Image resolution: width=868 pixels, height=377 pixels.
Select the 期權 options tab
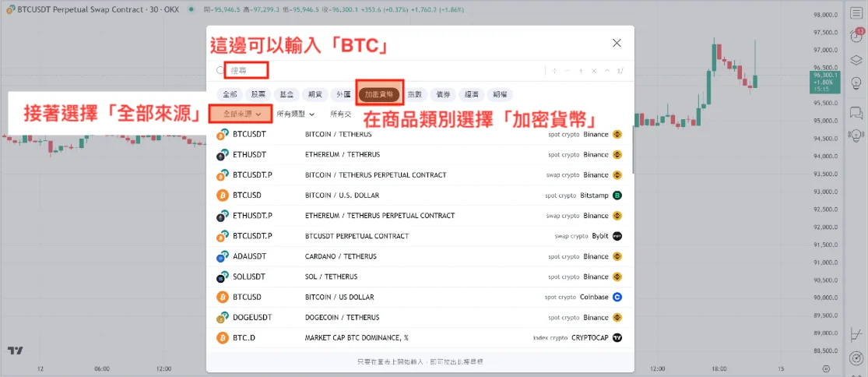pos(501,95)
